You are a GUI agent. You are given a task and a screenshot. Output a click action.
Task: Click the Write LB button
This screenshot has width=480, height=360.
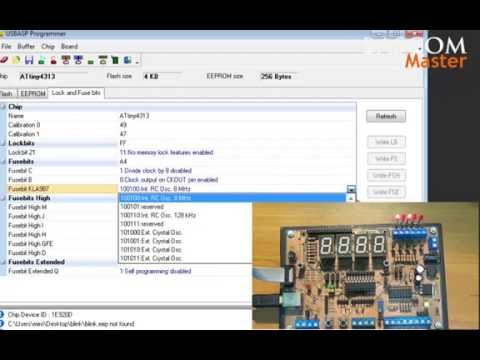click(386, 142)
